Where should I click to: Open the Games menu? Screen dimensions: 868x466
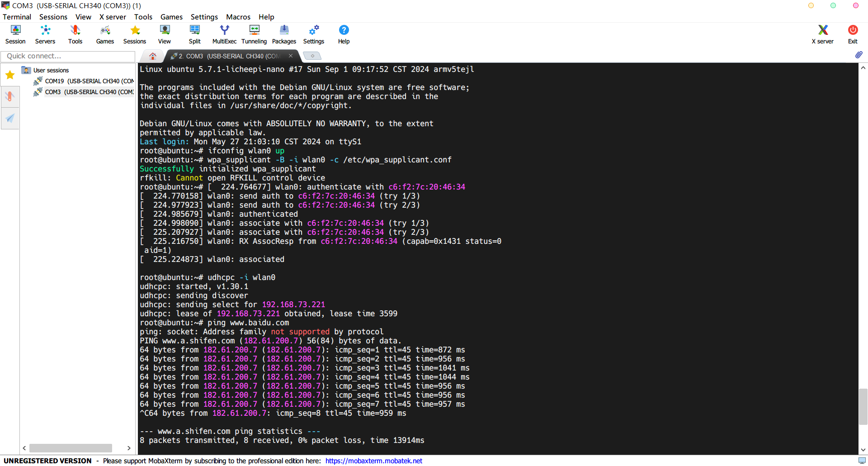point(171,17)
